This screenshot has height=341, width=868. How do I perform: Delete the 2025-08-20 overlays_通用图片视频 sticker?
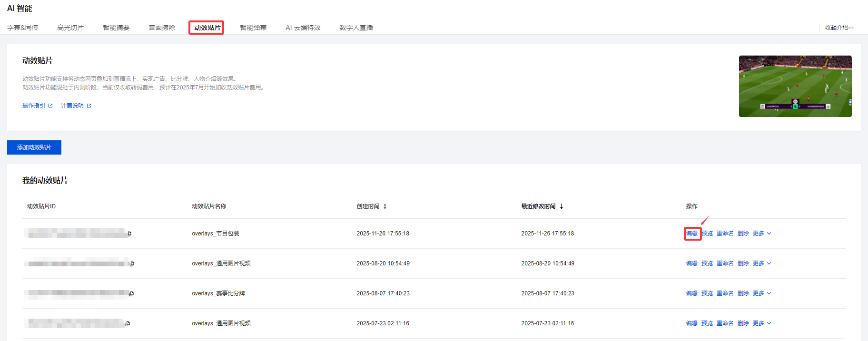(743, 263)
